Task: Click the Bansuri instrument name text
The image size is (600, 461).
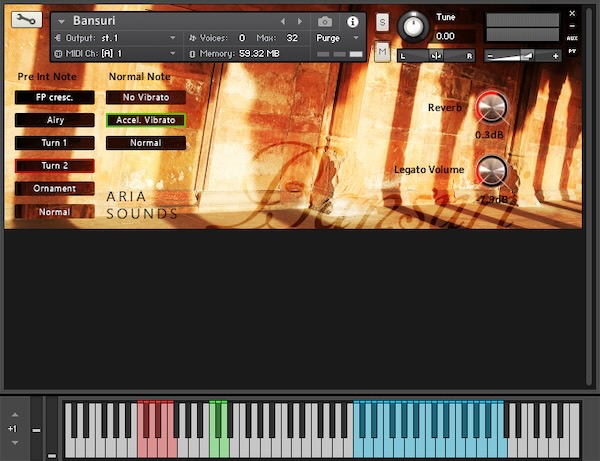Action: [94, 21]
